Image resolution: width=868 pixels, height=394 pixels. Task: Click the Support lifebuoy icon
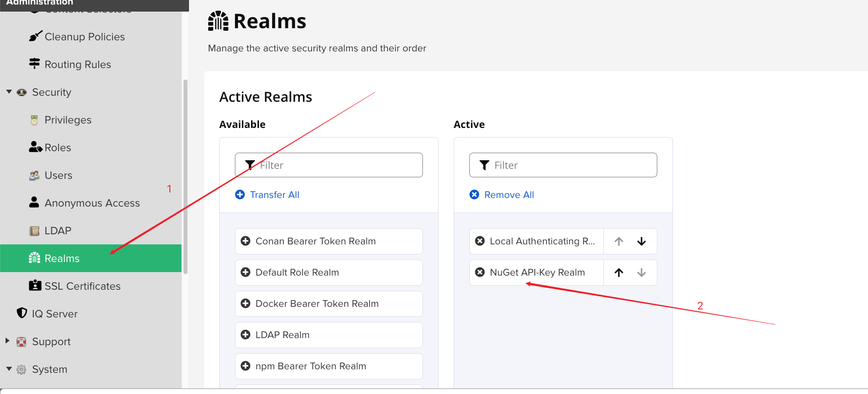point(21,342)
